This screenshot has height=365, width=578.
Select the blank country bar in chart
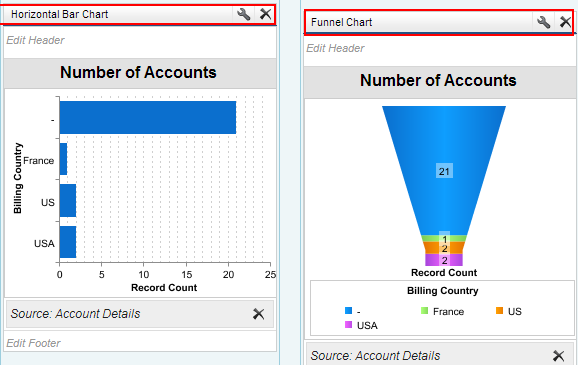pos(147,118)
